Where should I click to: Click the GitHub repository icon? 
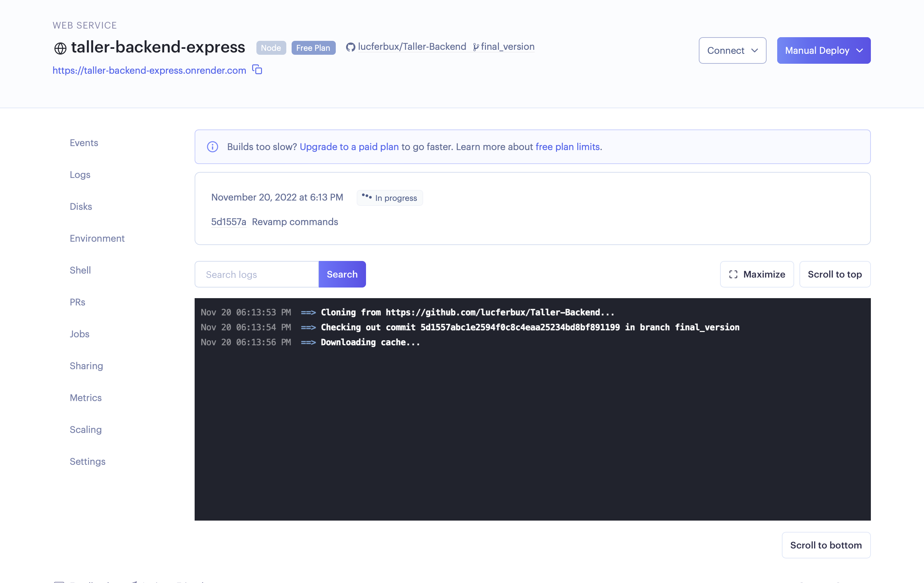(350, 47)
